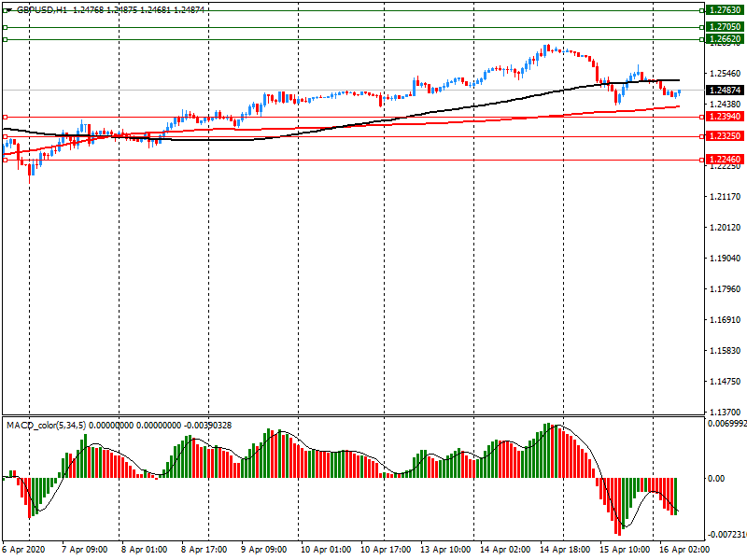
Task: Click the 1.15830 value on price axis
Action: click(726, 351)
